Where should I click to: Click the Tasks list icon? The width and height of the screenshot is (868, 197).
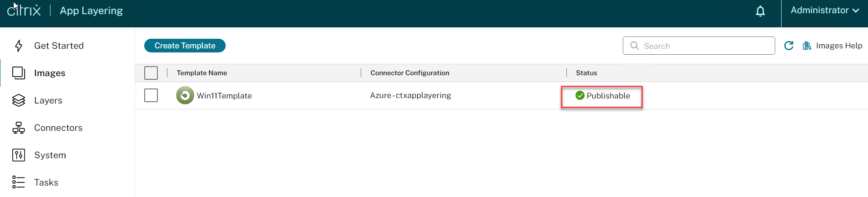(x=19, y=182)
